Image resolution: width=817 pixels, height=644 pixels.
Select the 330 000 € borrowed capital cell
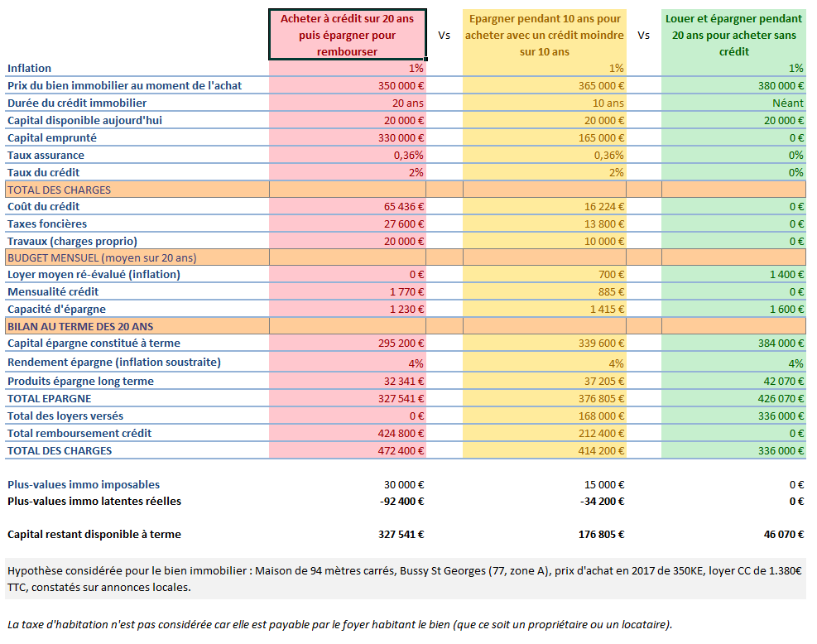(x=400, y=138)
